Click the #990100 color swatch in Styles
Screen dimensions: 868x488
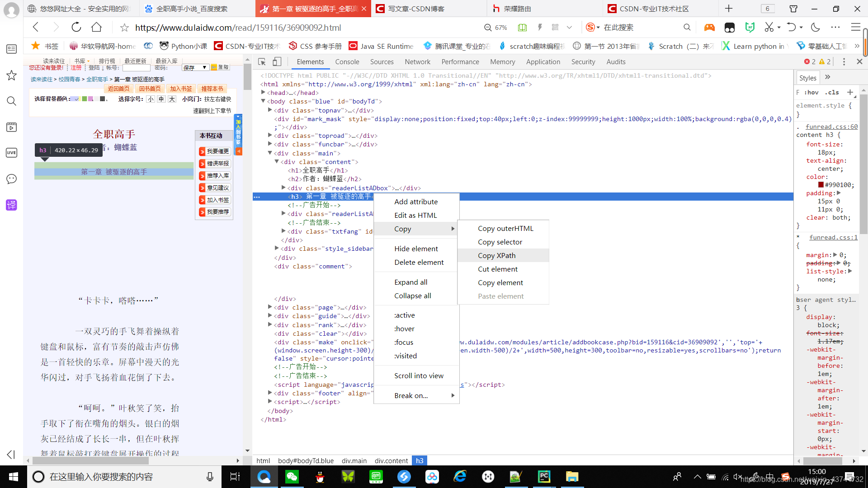pos(821,185)
